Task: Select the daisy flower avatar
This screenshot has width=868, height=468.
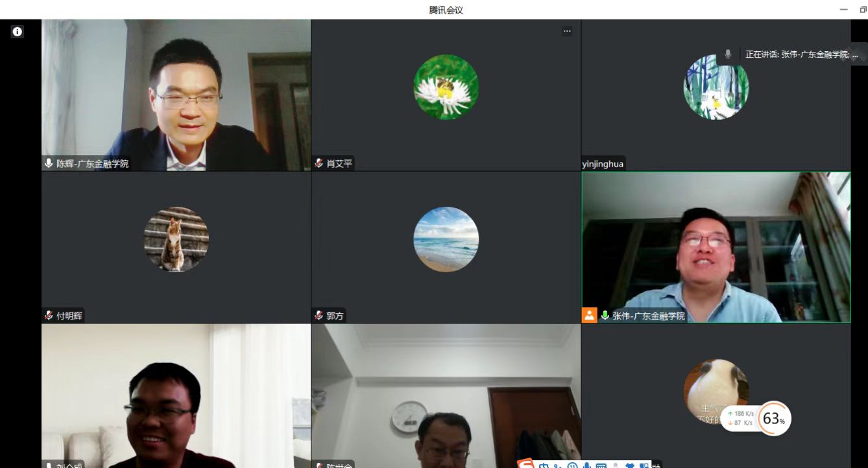Action: pyautogui.click(x=446, y=87)
